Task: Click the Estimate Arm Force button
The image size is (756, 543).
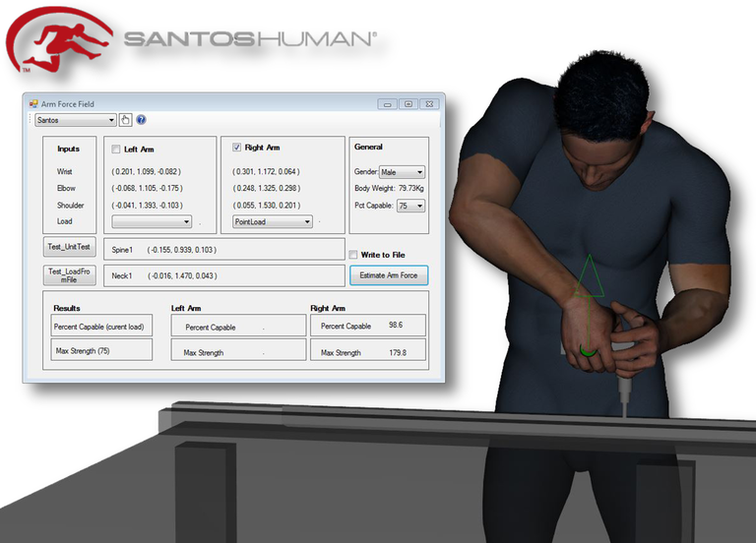Action: click(x=389, y=275)
